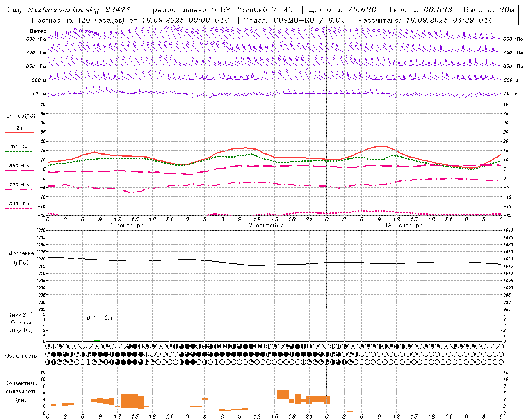Click the 'Давление' pressure panel label

pos(21,253)
